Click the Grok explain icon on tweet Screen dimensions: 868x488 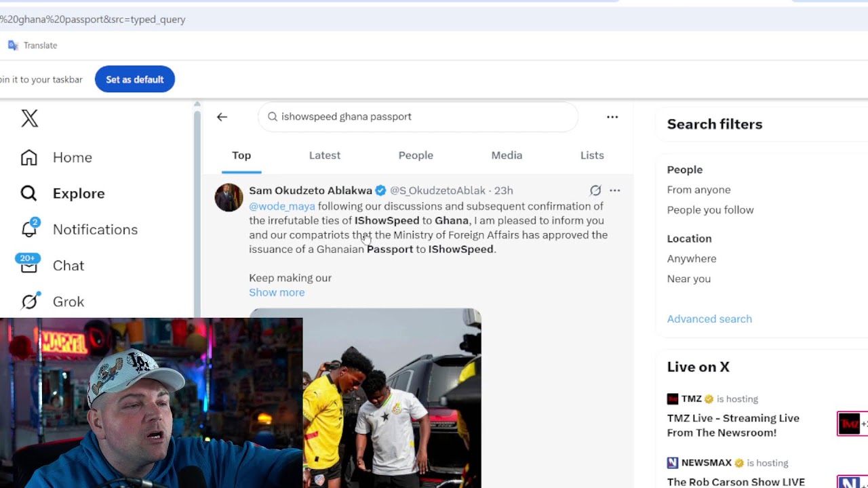595,190
